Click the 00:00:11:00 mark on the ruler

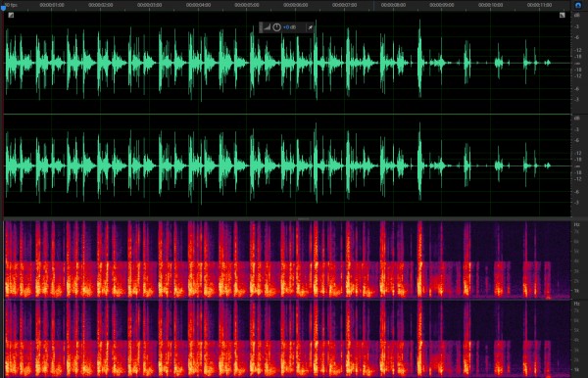pyautogui.click(x=539, y=5)
